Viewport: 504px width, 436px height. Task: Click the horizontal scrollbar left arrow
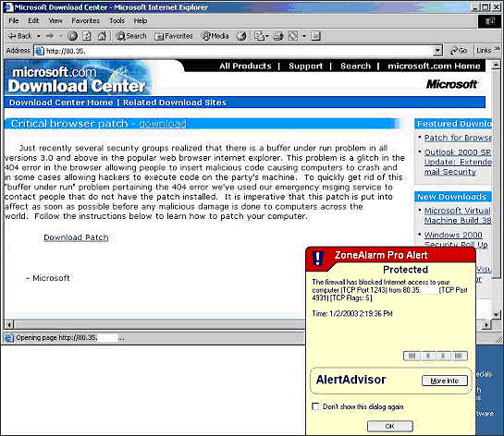9,324
